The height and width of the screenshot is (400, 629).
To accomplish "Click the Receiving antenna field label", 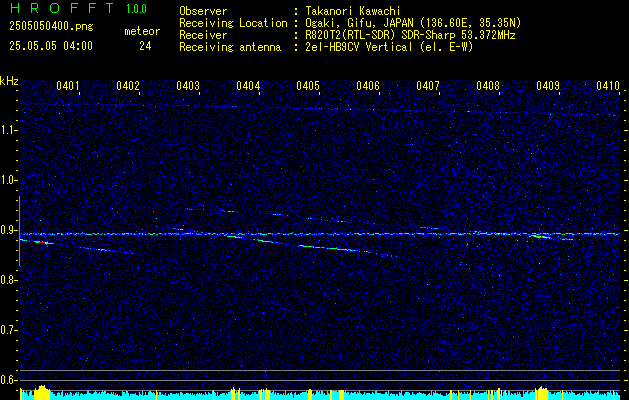I will [x=230, y=47].
